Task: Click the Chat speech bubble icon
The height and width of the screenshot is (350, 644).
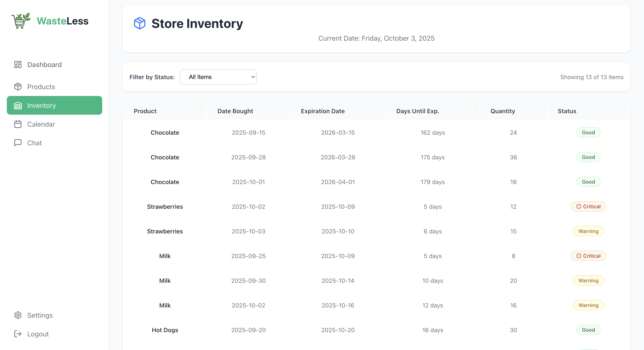Action: coord(18,143)
